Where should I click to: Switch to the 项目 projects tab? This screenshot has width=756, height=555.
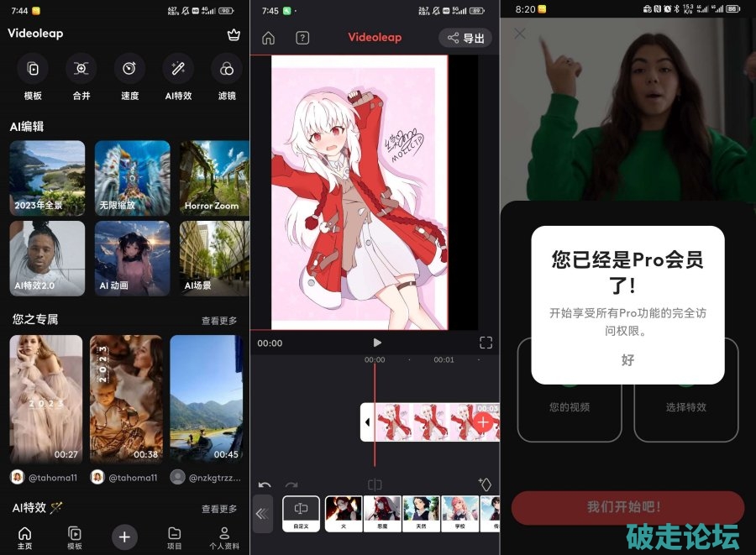click(x=174, y=537)
